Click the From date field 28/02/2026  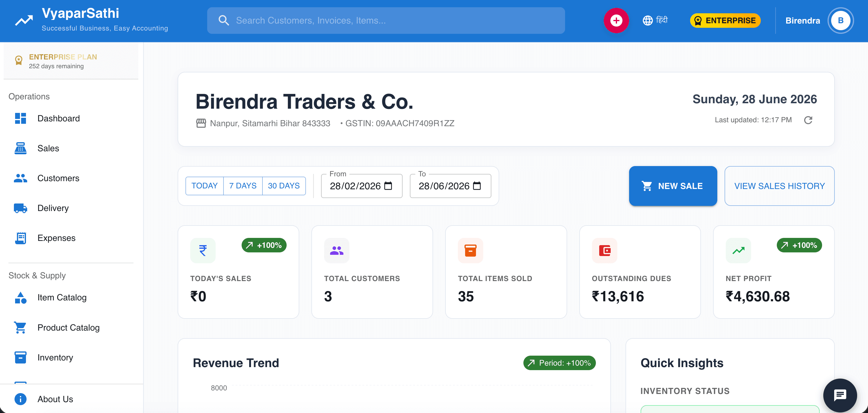362,186
